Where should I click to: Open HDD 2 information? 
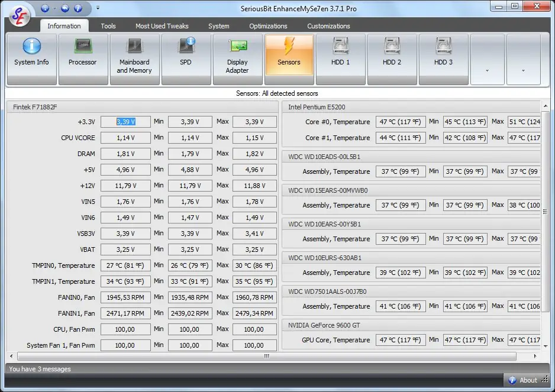click(x=392, y=59)
